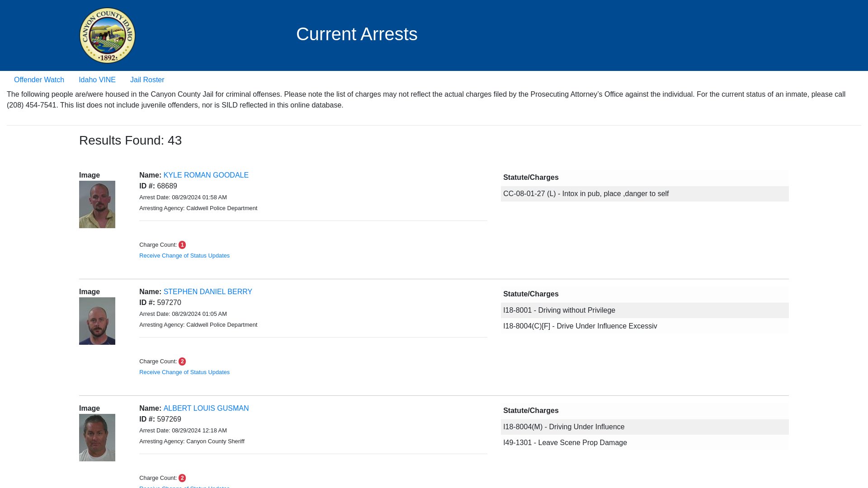
Task: Click the Current Arrests page heading
Action: coord(357,34)
